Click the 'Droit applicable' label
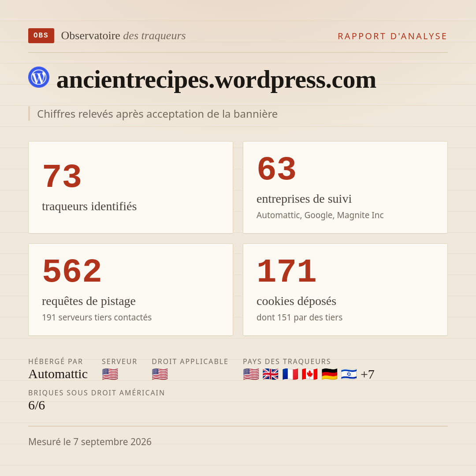This screenshot has height=476, width=476. click(190, 361)
